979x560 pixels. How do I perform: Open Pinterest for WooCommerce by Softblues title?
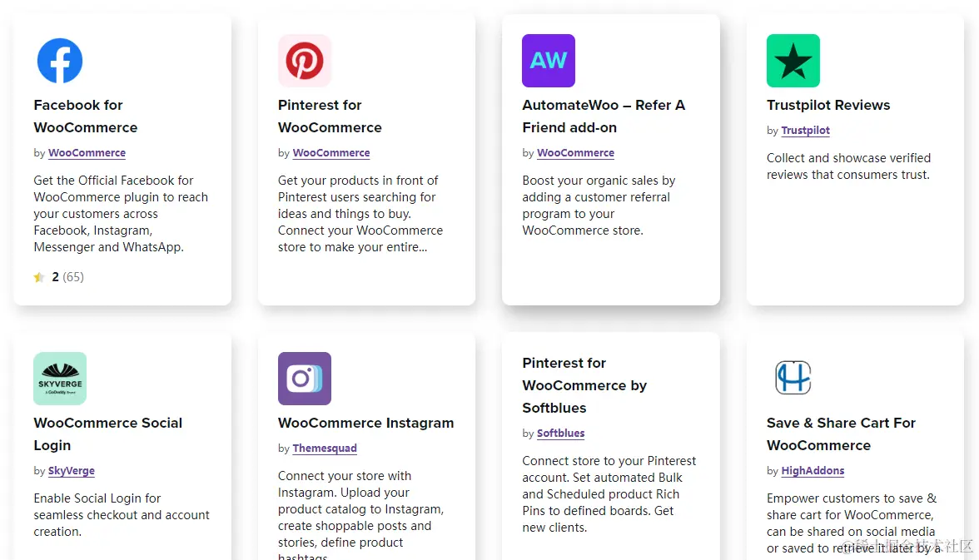point(584,385)
